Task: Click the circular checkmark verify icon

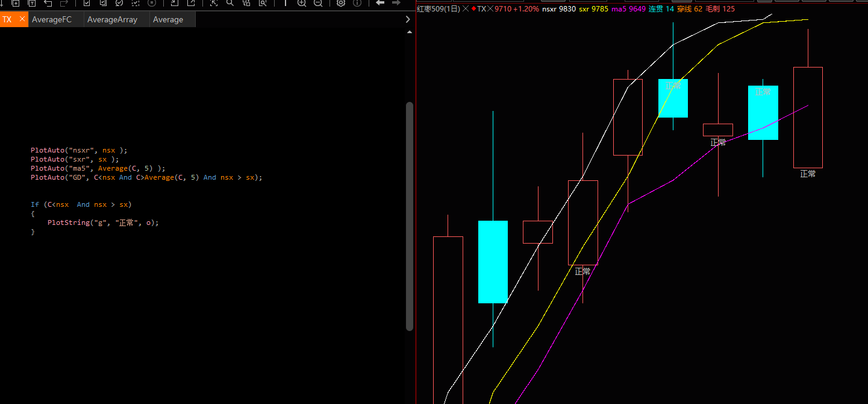Action: (x=119, y=3)
